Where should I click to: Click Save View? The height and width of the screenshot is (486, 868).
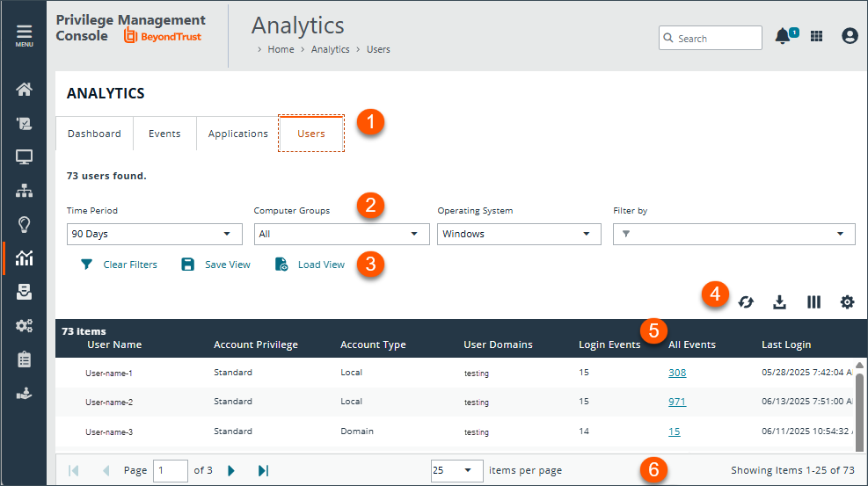click(x=215, y=265)
